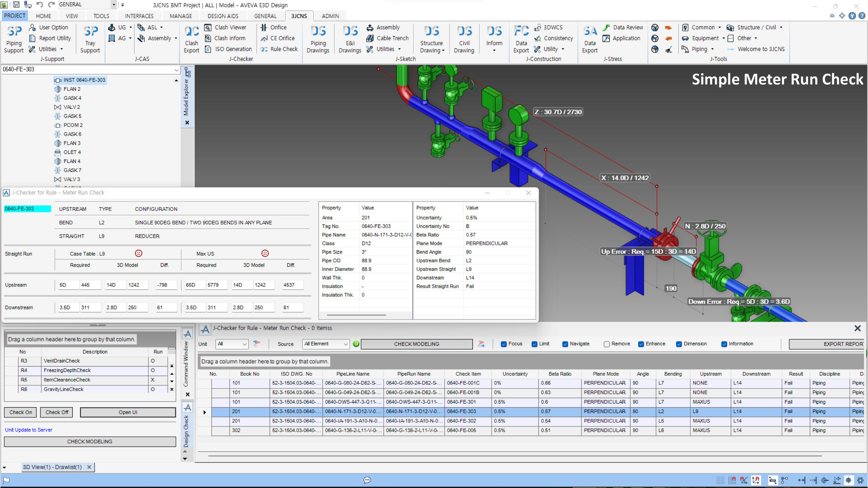Launch the Clash Export tool

point(191,39)
